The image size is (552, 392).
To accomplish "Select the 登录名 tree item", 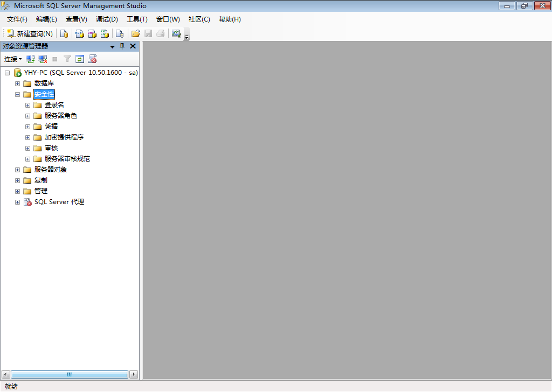I will pyautogui.click(x=54, y=105).
